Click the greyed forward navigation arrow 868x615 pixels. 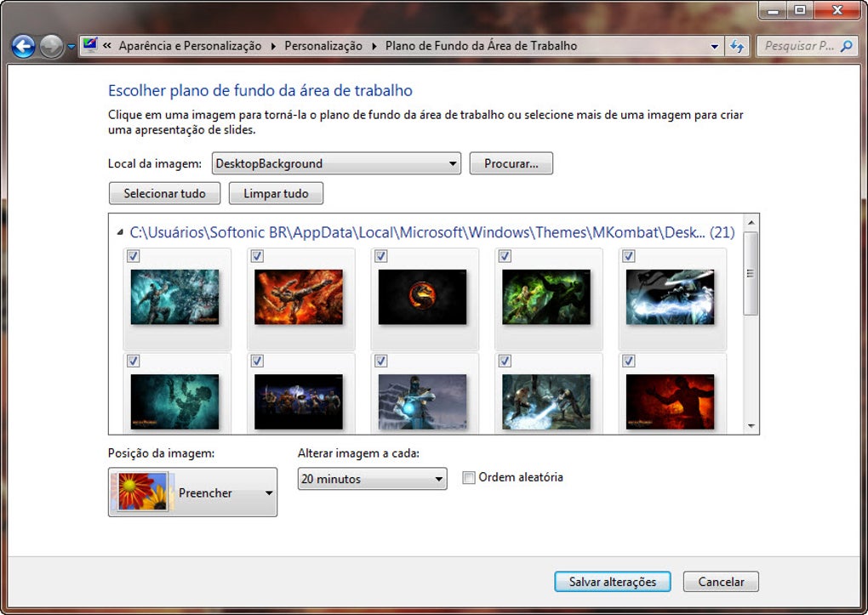pyautogui.click(x=51, y=47)
